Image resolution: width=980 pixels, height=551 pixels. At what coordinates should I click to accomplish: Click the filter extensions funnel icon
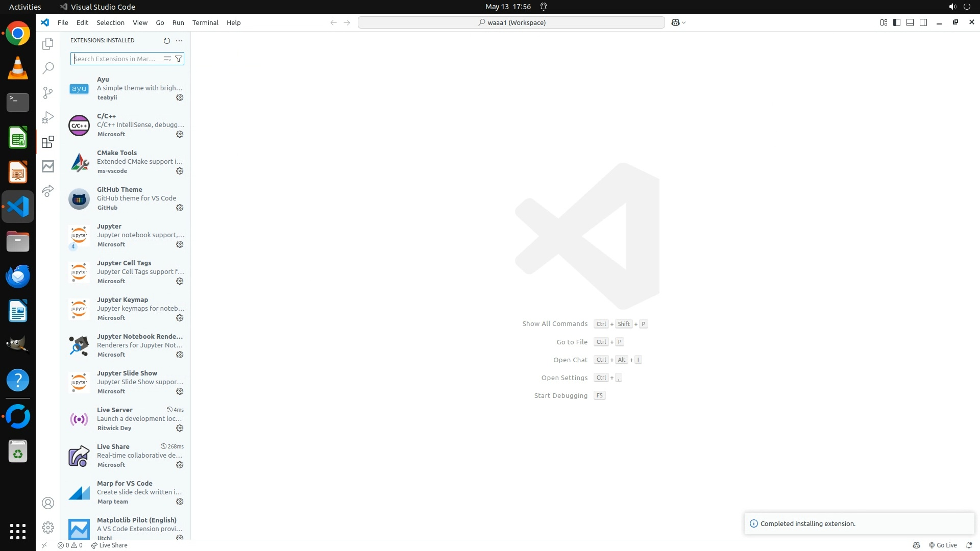pos(179,59)
